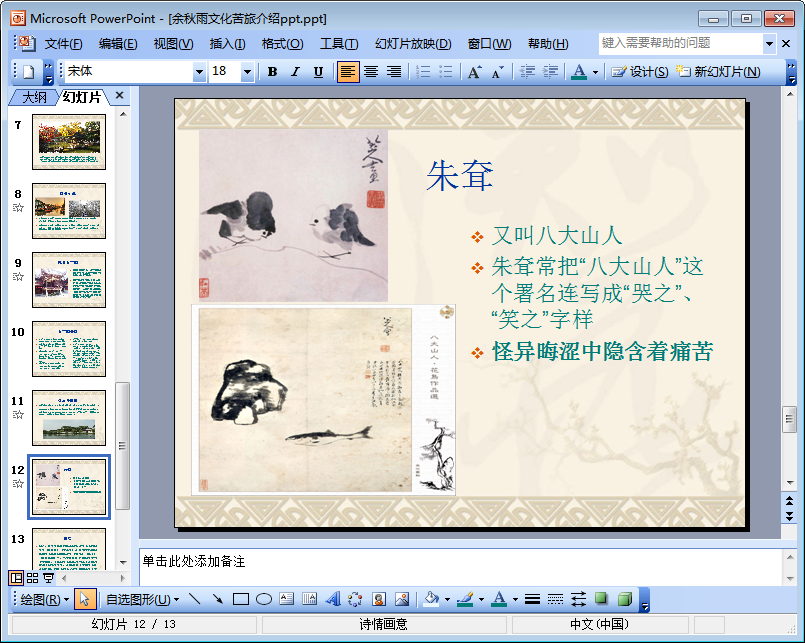Open the 帮助(H) menu
The width and height of the screenshot is (805, 643).
pyautogui.click(x=548, y=44)
